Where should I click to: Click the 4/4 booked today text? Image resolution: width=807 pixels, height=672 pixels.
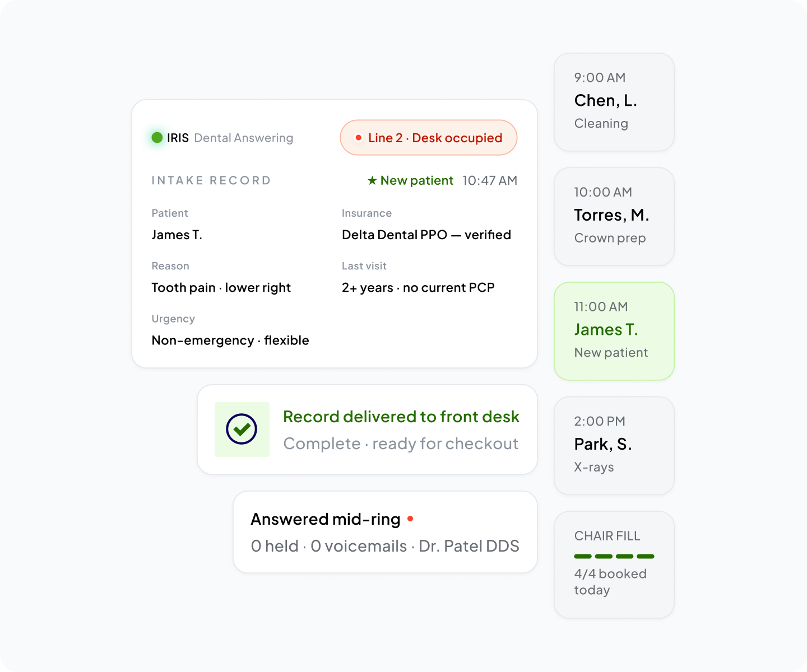click(x=610, y=582)
